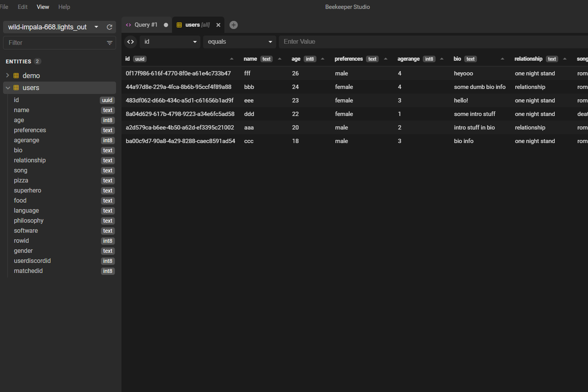Open the View menu
Screen dimensions: 588x392
[43, 7]
